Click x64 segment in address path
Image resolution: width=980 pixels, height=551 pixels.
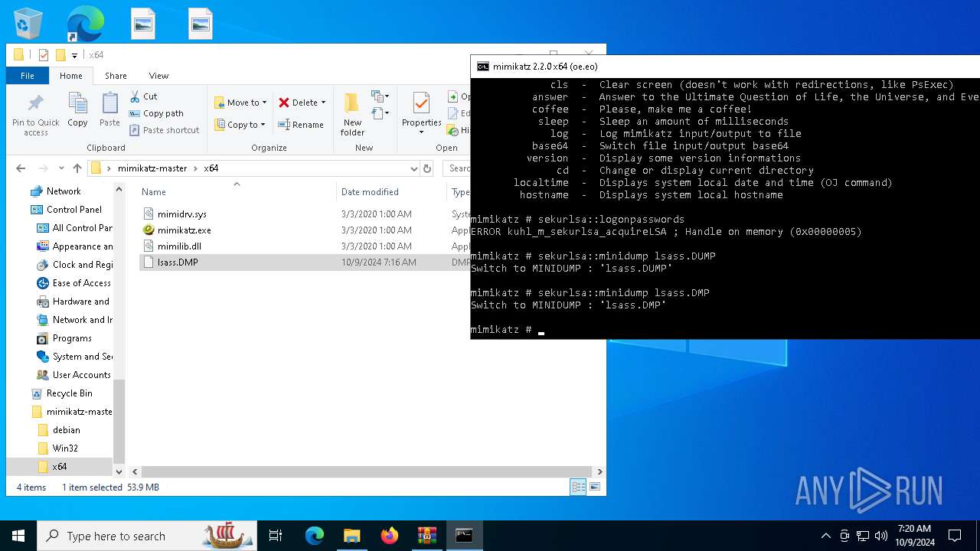[x=211, y=168]
